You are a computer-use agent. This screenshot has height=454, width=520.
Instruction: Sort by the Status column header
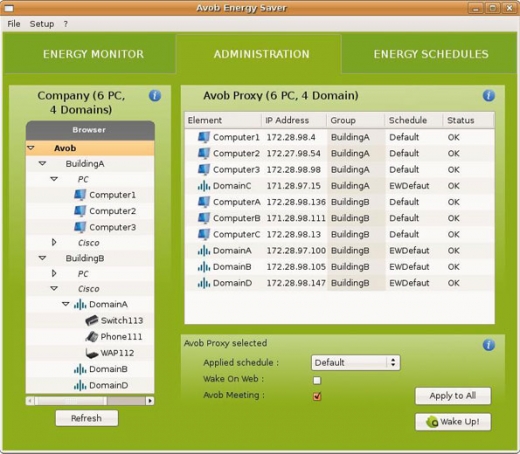click(x=468, y=120)
